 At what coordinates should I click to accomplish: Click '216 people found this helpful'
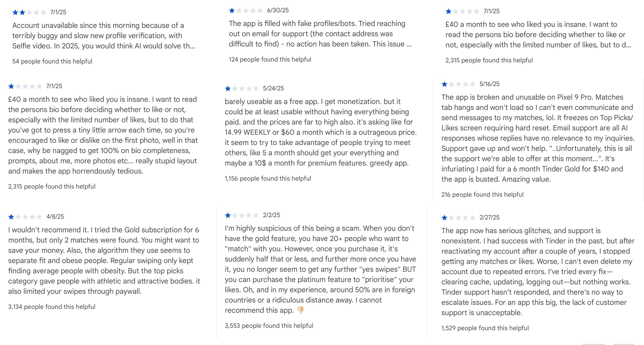click(482, 194)
